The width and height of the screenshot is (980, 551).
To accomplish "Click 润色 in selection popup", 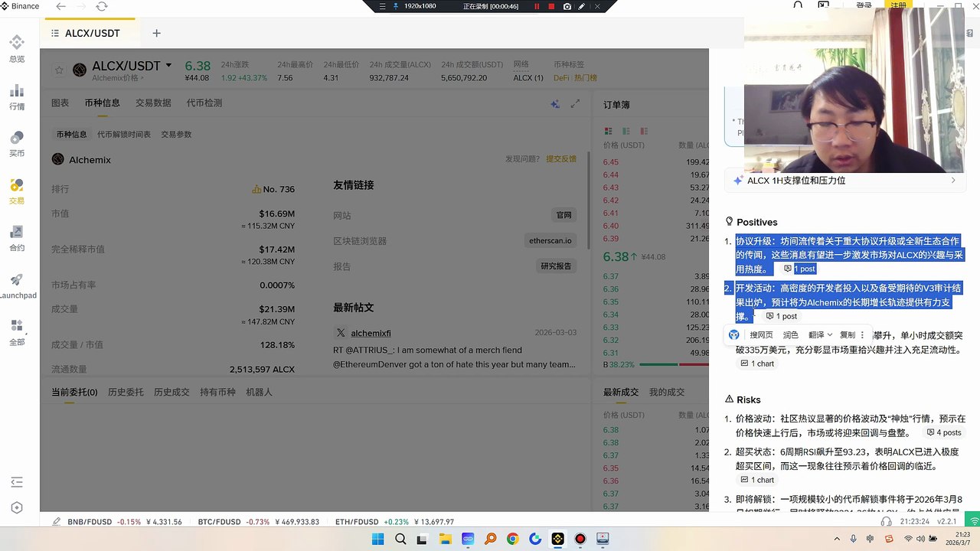I will point(790,334).
